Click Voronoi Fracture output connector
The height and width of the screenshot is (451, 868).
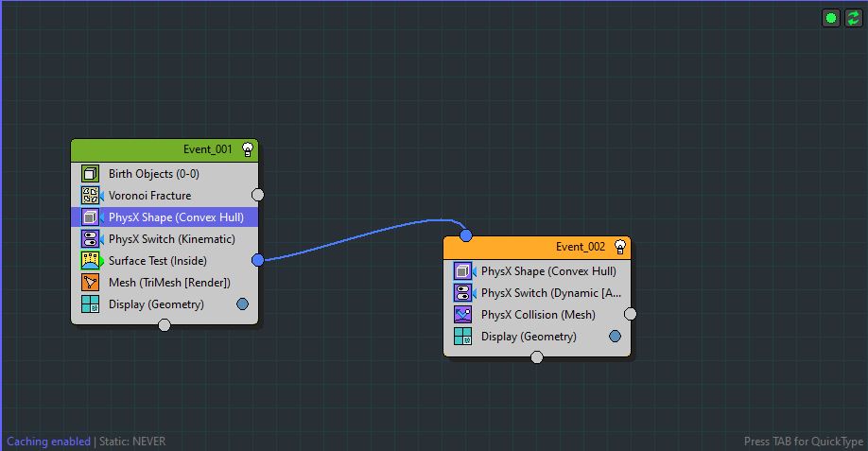click(257, 195)
